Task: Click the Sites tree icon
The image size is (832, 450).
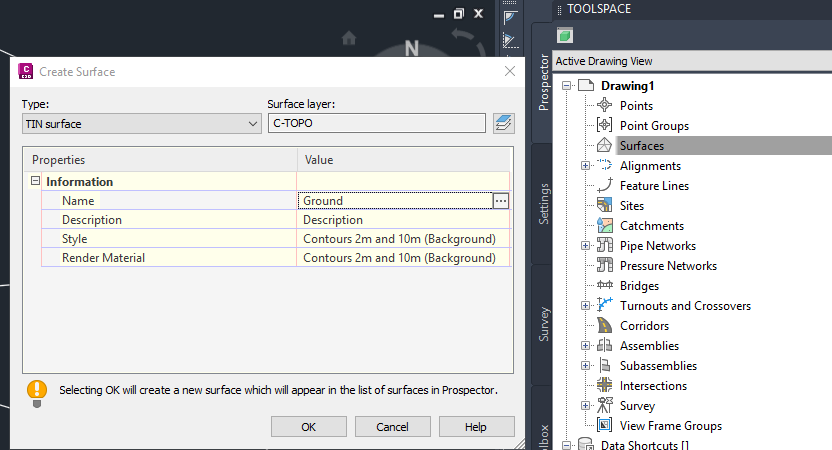Action: 604,205
